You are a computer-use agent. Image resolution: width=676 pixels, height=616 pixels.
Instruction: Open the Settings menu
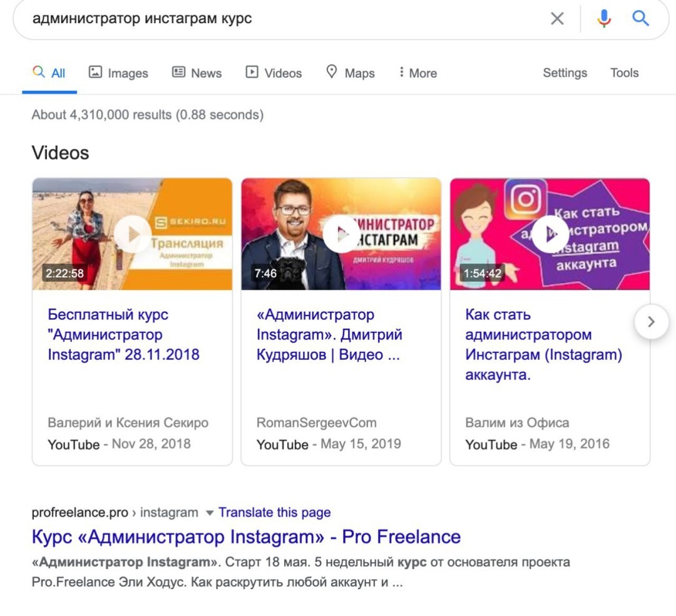tap(564, 73)
